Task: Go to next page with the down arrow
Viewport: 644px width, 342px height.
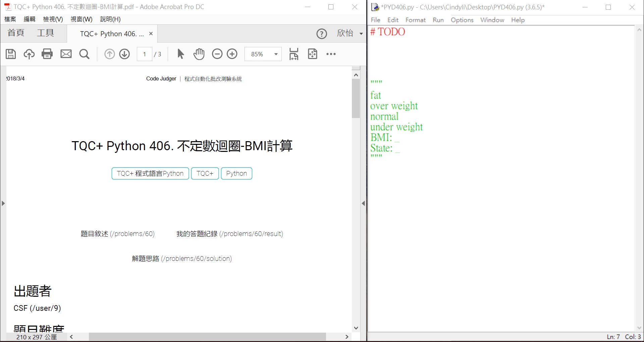Action: pyautogui.click(x=124, y=54)
